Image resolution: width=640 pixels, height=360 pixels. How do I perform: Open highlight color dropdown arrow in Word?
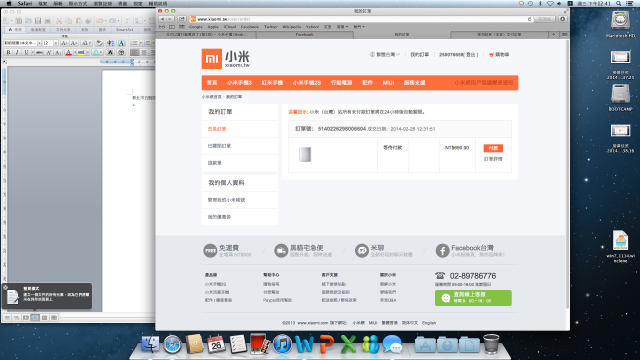tap(87, 52)
